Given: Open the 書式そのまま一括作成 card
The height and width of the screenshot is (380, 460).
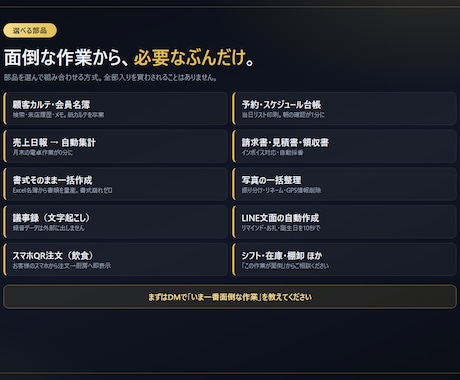Looking at the screenshot, I should pos(116,184).
